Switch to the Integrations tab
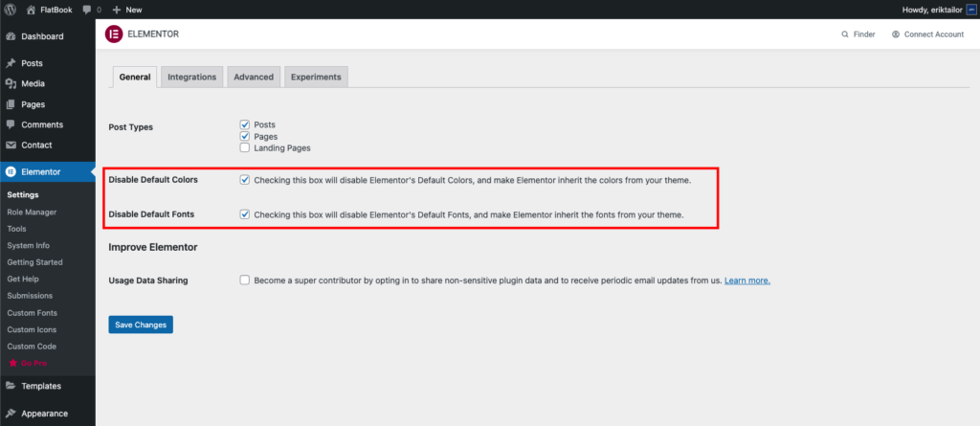980x426 pixels. click(192, 77)
